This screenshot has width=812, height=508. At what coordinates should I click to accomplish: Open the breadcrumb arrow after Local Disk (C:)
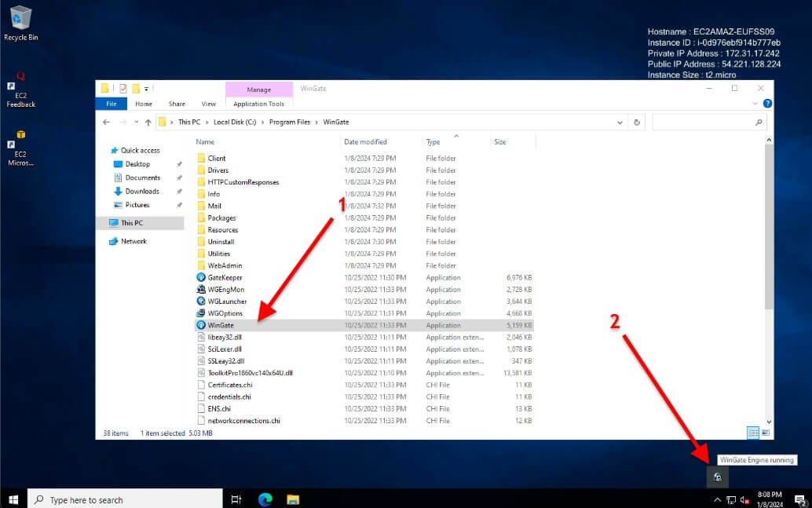(262, 122)
